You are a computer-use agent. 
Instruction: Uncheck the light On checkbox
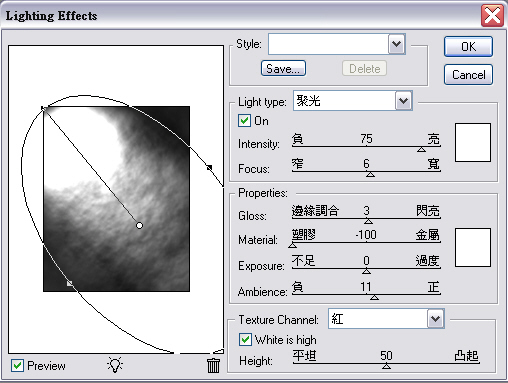(x=244, y=120)
